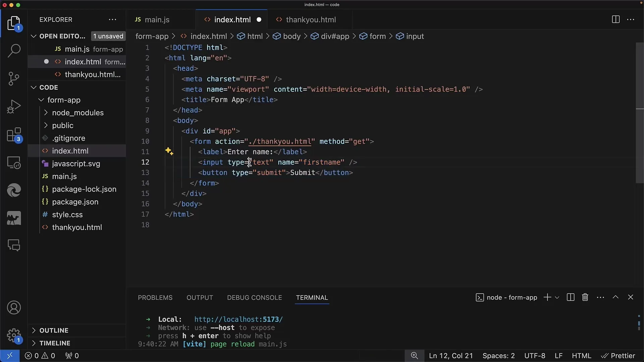The width and height of the screenshot is (644, 362).
Task: Open terminal panel more actions ellipsis
Action: coord(600,297)
